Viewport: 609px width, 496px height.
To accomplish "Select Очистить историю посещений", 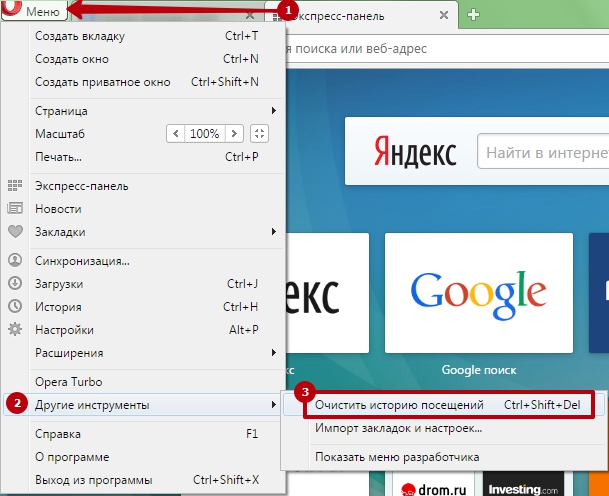I will click(399, 405).
